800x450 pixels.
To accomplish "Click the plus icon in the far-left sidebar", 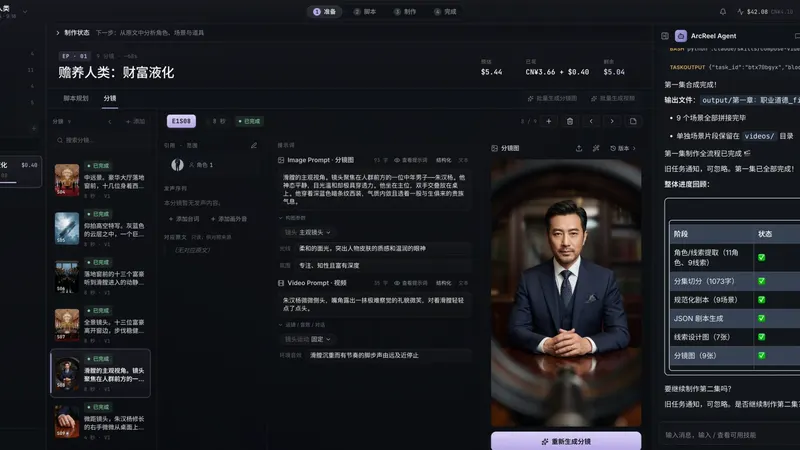I will (x=34, y=128).
